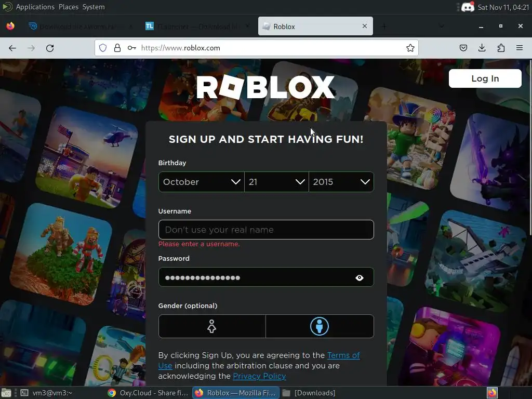The image size is (532, 399).
Task: Click the distribution logo beside the Applications menu
Action: point(7,7)
